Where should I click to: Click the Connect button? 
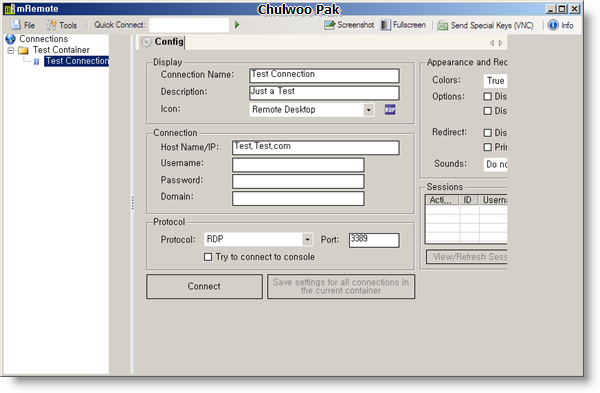pos(204,286)
